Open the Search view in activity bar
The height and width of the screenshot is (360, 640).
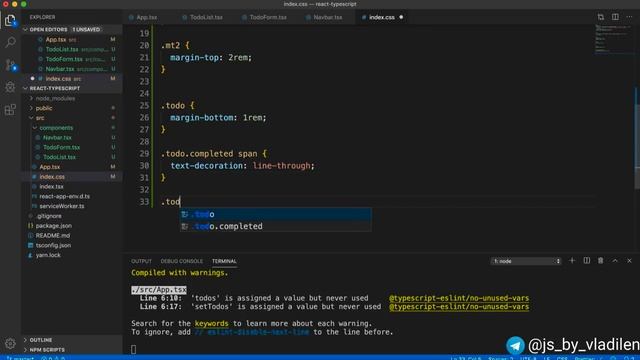pos(10,42)
